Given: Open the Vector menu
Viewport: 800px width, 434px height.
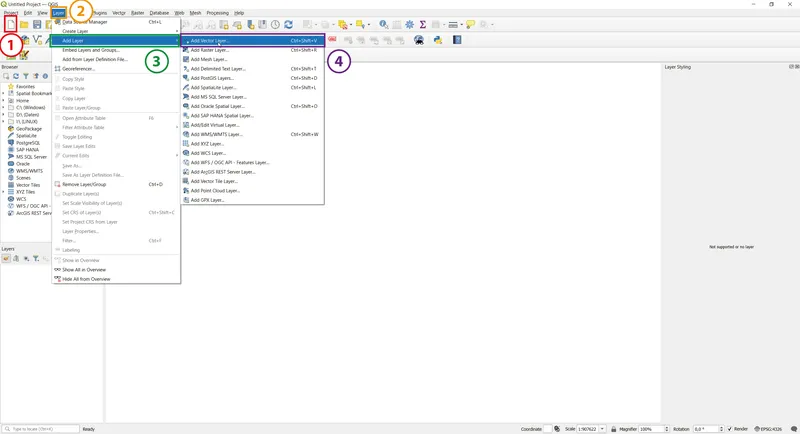Looking at the screenshot, I should [x=119, y=13].
